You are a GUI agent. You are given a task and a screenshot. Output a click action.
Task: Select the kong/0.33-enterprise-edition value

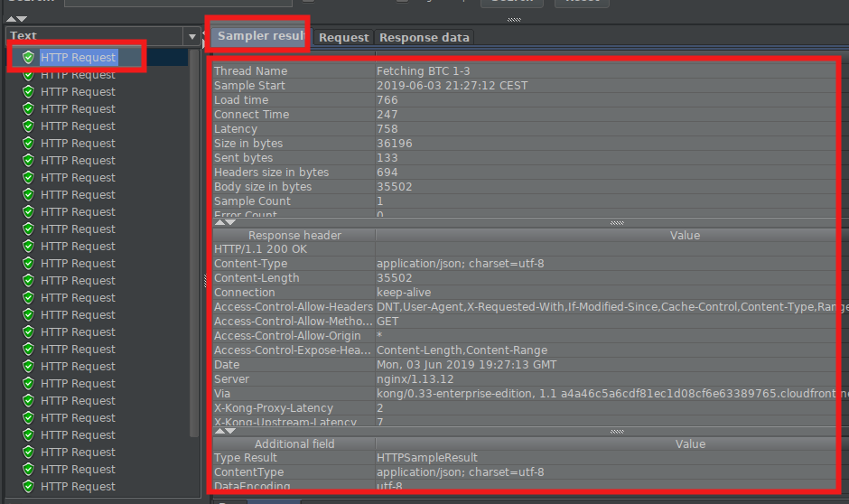point(612,394)
